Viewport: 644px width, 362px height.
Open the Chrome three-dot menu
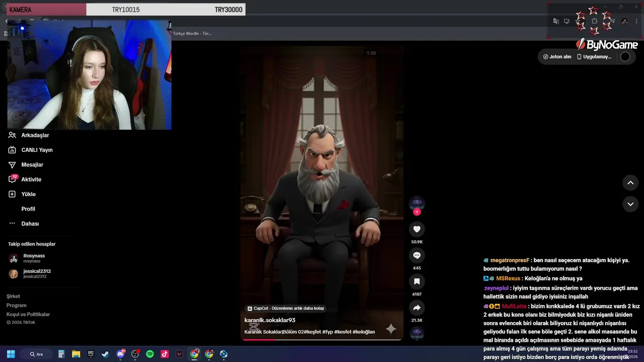(x=637, y=21)
